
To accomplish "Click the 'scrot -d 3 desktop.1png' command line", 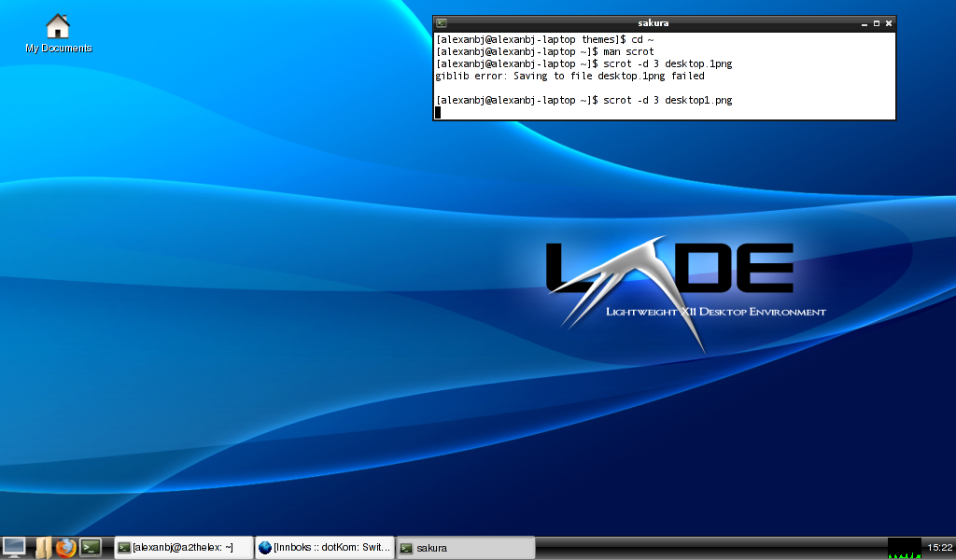I will tap(584, 64).
